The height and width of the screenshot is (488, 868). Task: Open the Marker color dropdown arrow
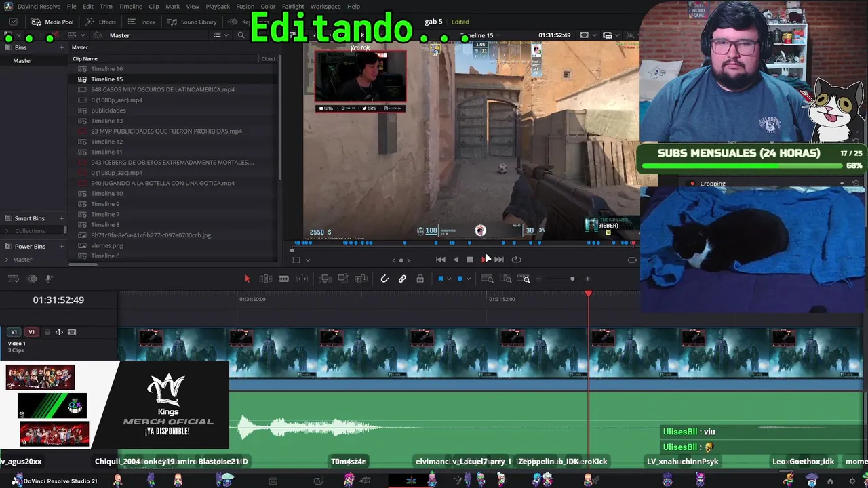pos(468,279)
